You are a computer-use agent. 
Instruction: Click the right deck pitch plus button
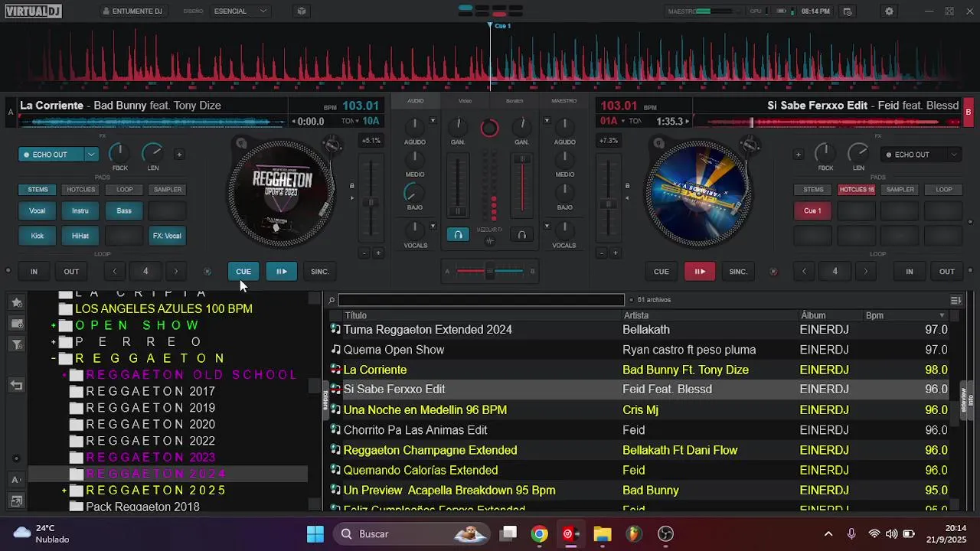[x=615, y=253]
